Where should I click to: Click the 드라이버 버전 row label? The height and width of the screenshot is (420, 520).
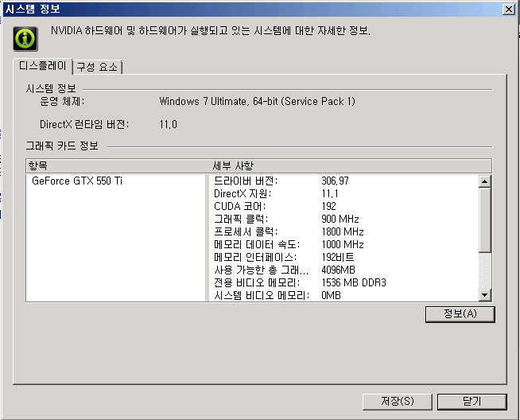(x=246, y=181)
